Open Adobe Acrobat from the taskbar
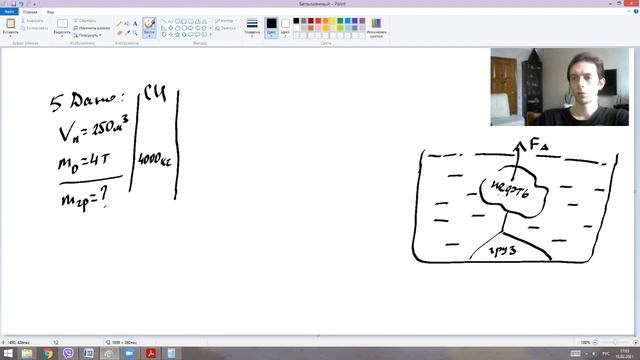Screen dimensions: 640x360 coord(151,353)
